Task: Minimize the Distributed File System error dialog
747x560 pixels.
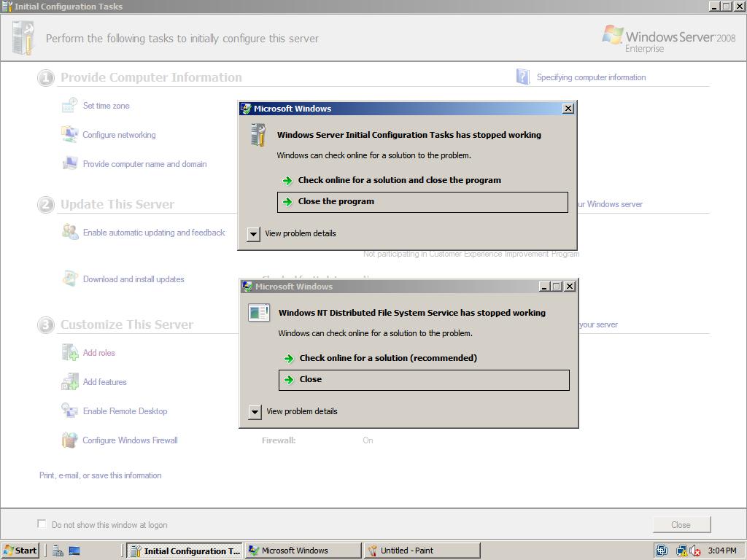Action: pos(544,286)
